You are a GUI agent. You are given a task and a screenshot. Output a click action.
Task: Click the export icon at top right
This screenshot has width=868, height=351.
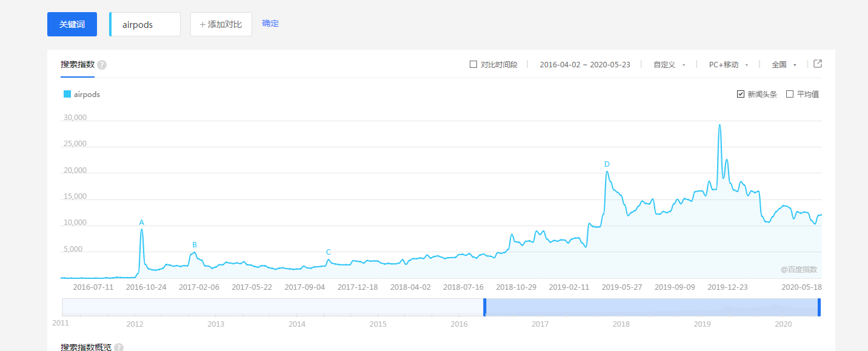click(x=818, y=64)
